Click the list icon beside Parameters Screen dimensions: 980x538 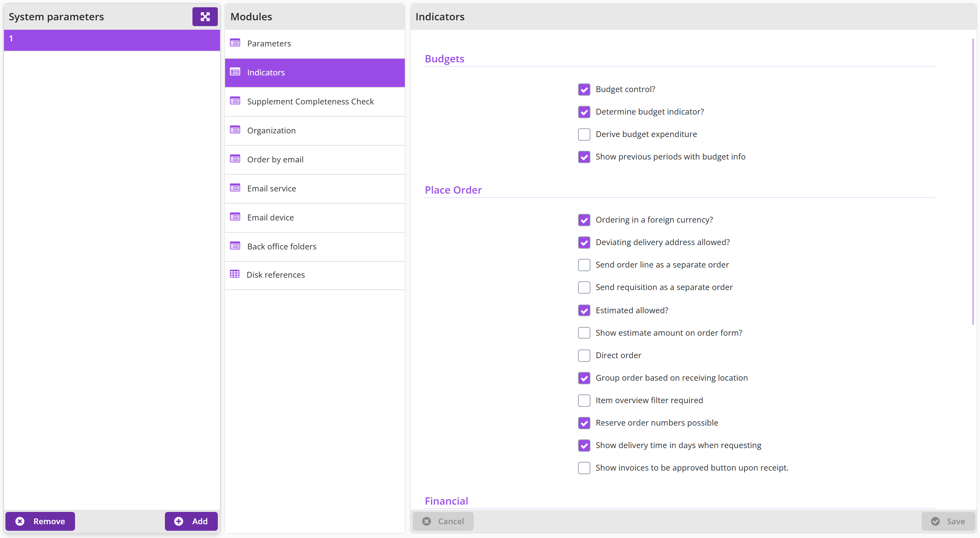(x=235, y=43)
